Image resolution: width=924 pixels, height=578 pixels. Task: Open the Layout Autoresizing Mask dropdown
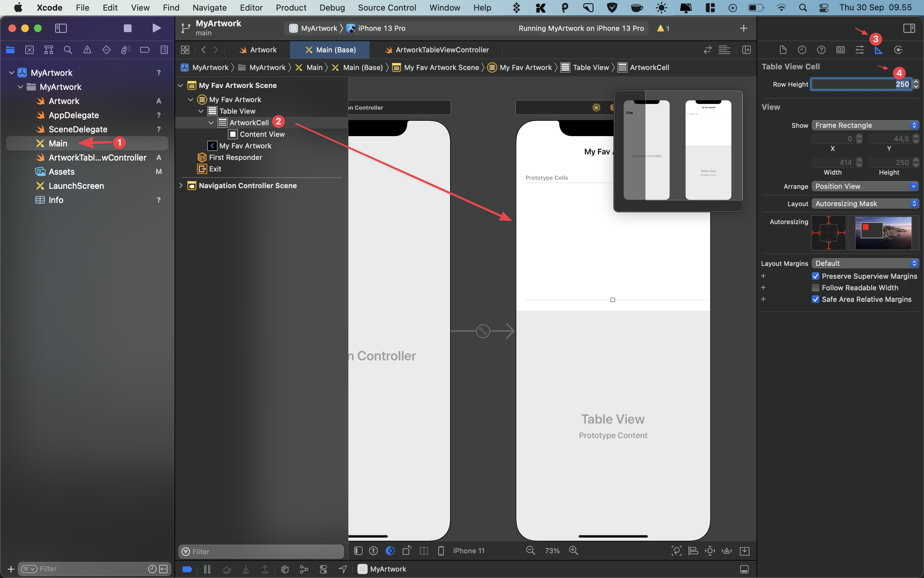click(x=865, y=204)
